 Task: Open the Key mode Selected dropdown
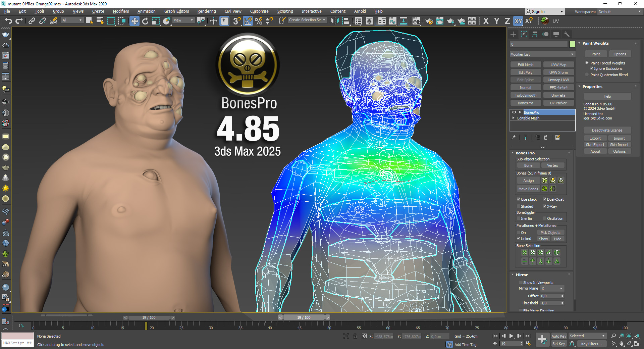point(587,336)
